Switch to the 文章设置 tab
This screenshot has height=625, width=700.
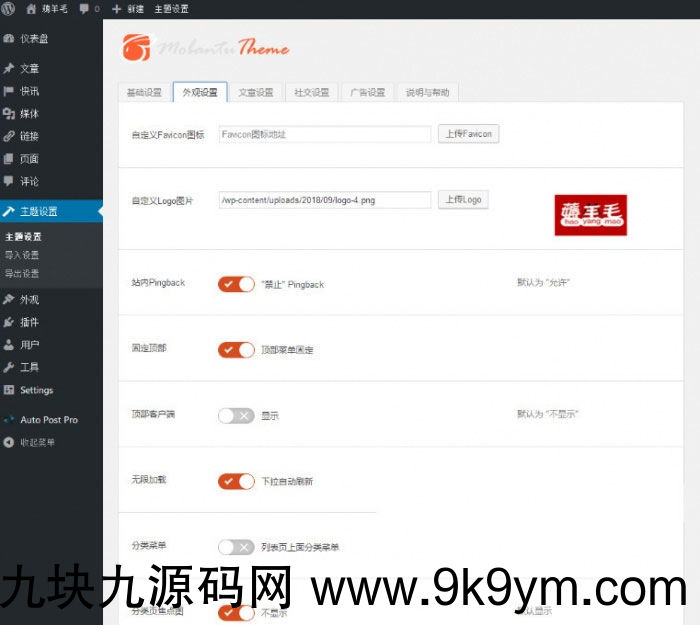[x=255, y=93]
